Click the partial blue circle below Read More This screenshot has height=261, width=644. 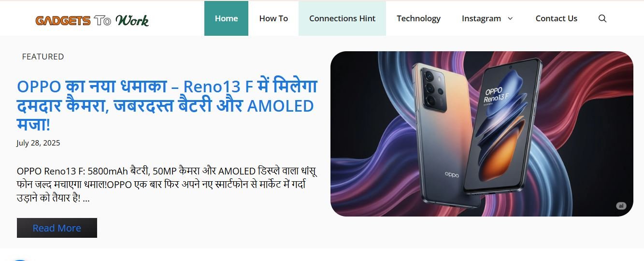[20, 260]
